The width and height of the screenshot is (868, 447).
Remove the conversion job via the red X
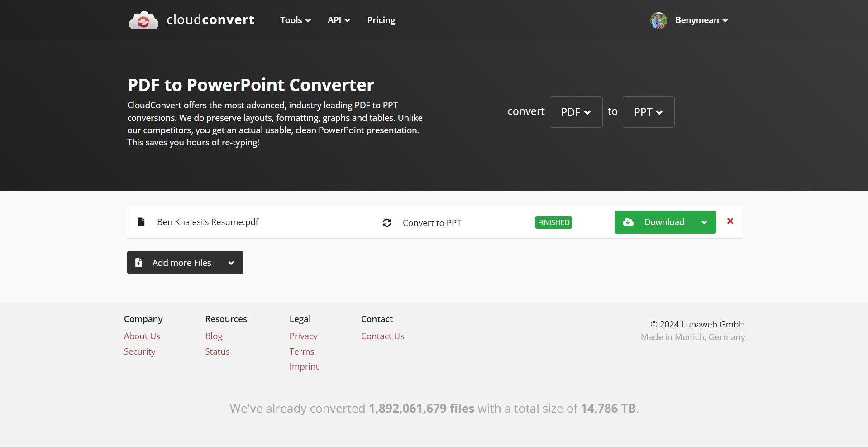730,221
